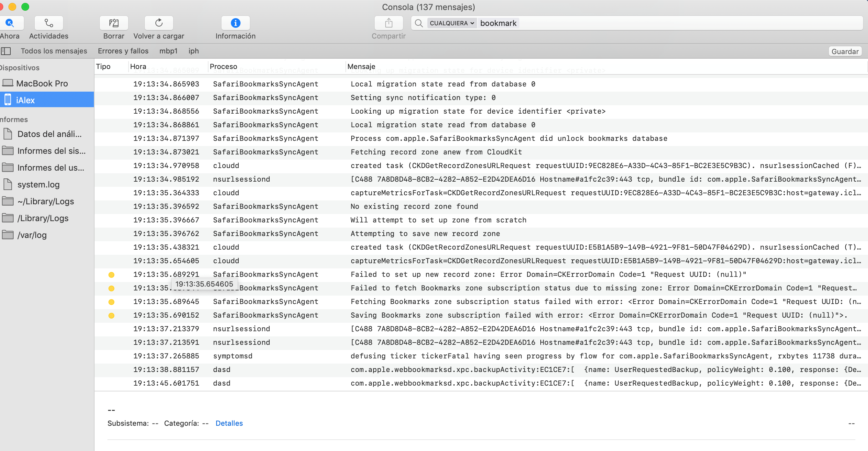Click the Guardar button
The width and height of the screenshot is (868, 451).
(x=844, y=51)
